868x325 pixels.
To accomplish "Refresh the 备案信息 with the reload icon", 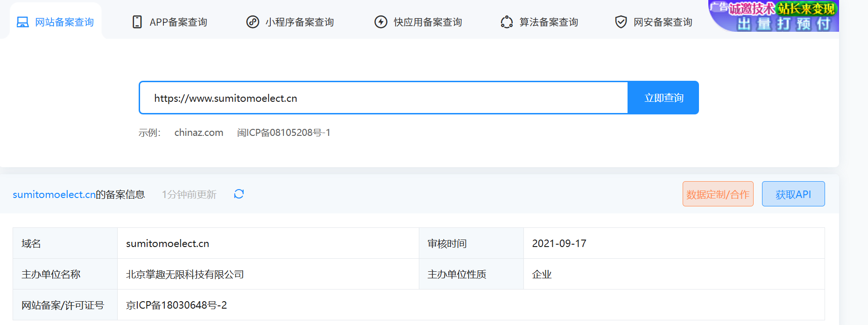I will click(239, 194).
